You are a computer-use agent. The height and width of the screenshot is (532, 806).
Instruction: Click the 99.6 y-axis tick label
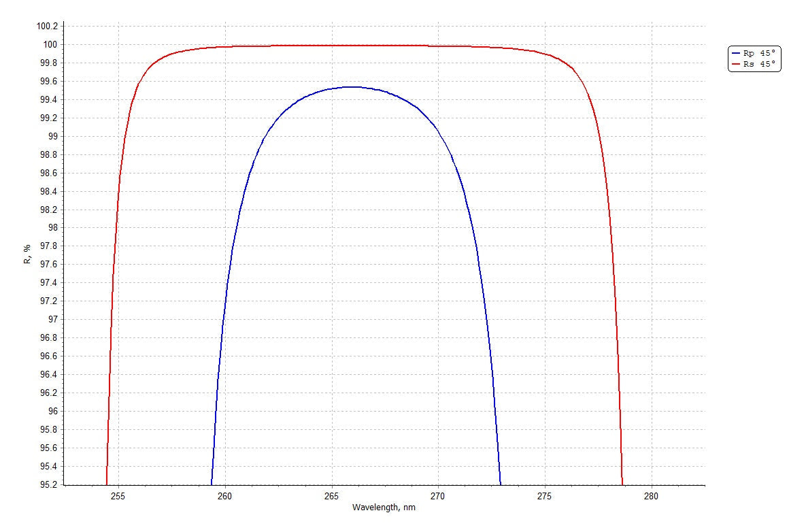(49, 81)
